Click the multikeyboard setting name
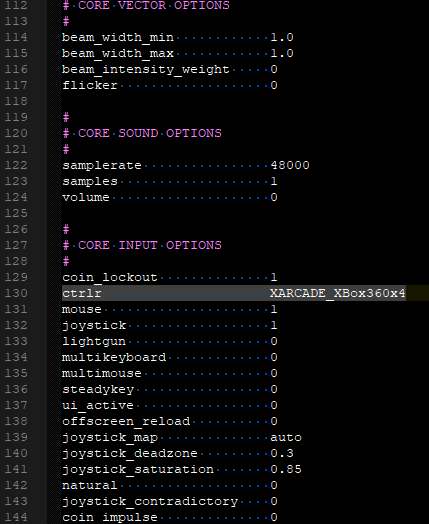Viewport: 429px width, 524px height. click(114, 358)
